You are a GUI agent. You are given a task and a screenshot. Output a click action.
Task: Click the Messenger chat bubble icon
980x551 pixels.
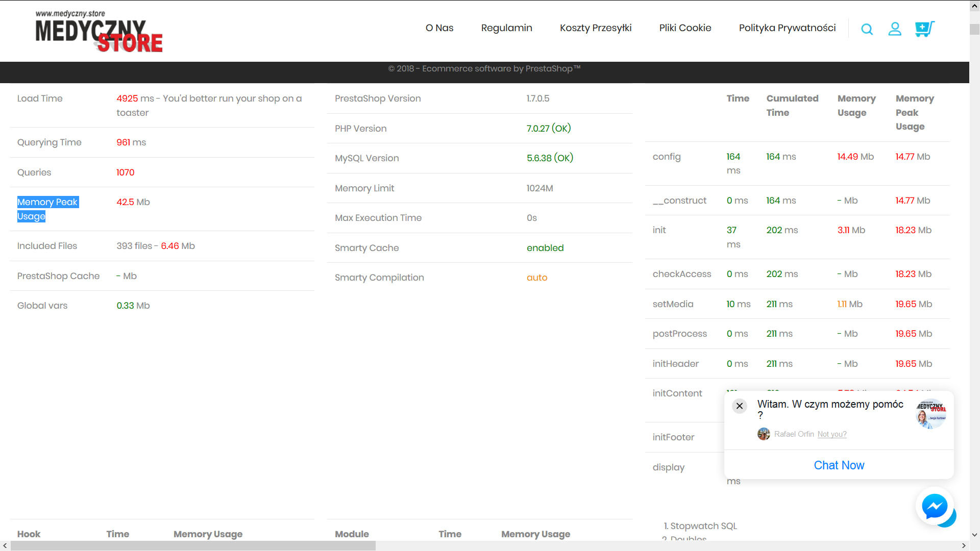[x=934, y=506]
